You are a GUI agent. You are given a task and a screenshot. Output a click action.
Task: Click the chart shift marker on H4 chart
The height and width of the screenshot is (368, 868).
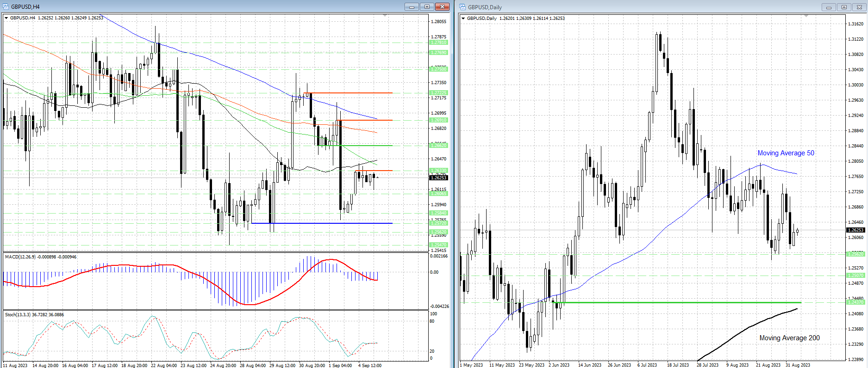[385, 16]
